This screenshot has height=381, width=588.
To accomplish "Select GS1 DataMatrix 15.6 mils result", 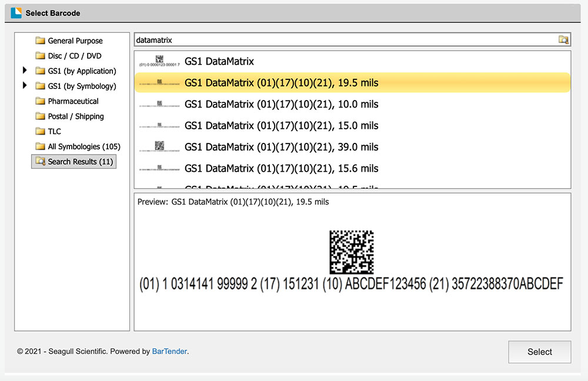I will click(352, 168).
